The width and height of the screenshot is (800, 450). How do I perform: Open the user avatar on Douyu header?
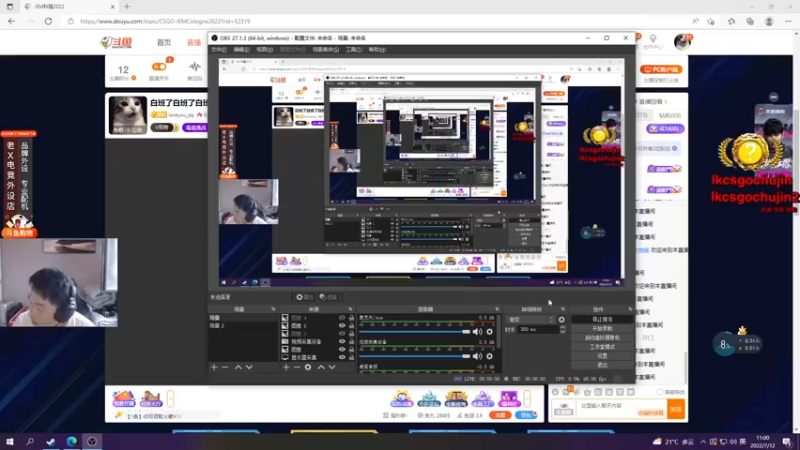(682, 42)
